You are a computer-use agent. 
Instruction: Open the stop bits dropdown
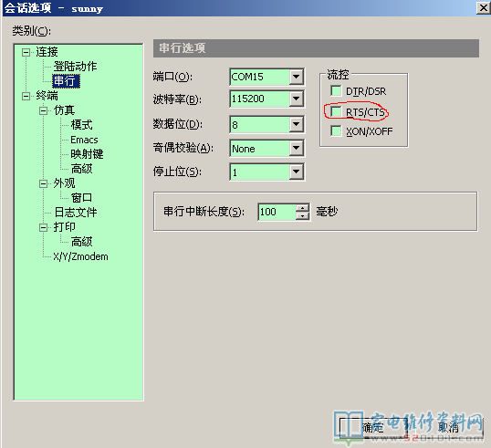point(296,172)
